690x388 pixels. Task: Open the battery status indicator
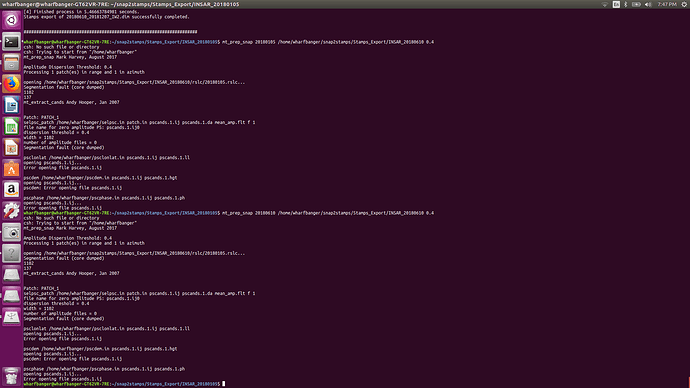point(636,4)
